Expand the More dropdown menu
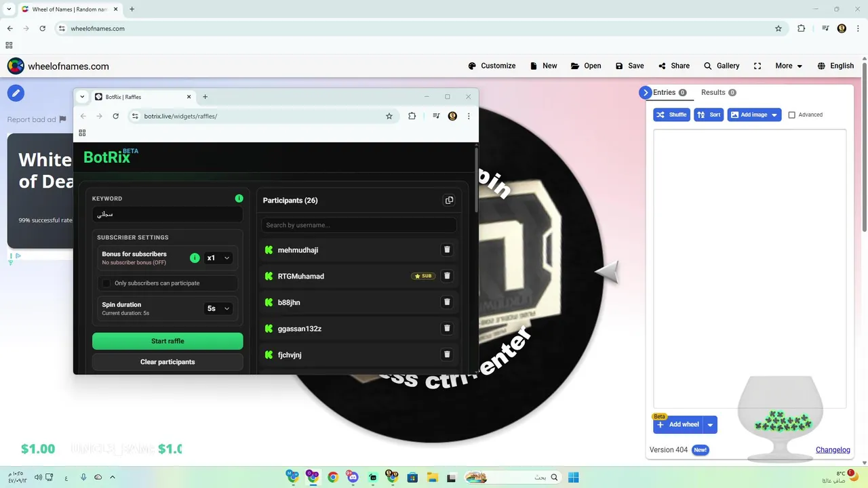Viewport: 868px width, 488px height. (x=789, y=66)
